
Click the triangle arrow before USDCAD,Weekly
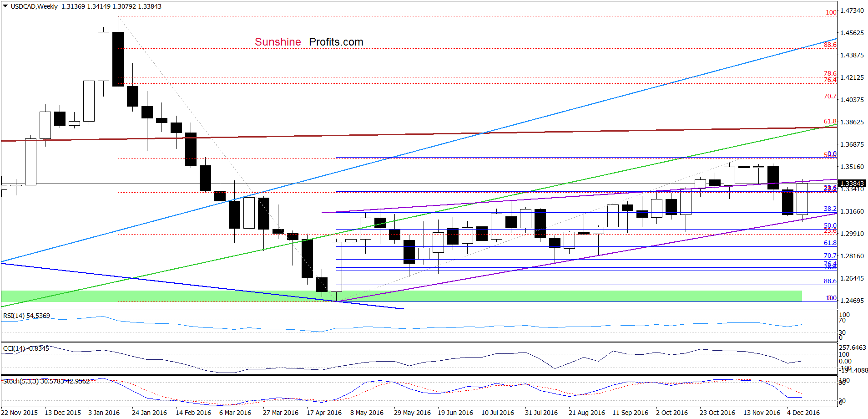tap(5, 6)
